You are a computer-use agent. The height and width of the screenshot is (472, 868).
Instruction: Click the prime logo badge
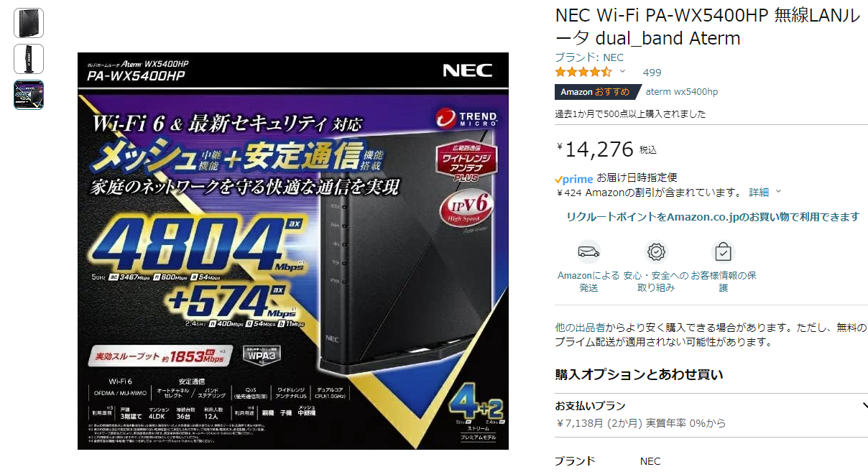coord(574,178)
